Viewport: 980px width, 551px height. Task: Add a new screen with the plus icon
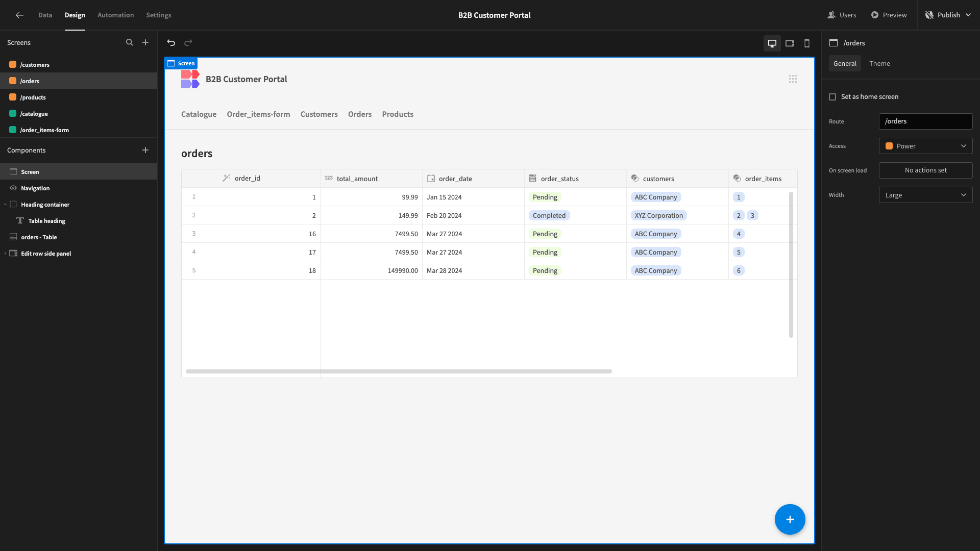tap(145, 42)
